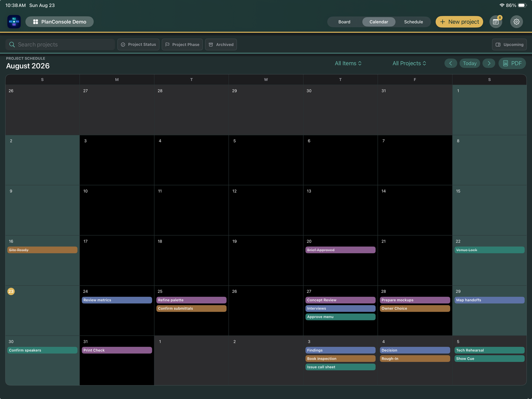This screenshot has width=532, height=399.
Task: Expand the All Projects dropdown
Action: pyautogui.click(x=409, y=63)
